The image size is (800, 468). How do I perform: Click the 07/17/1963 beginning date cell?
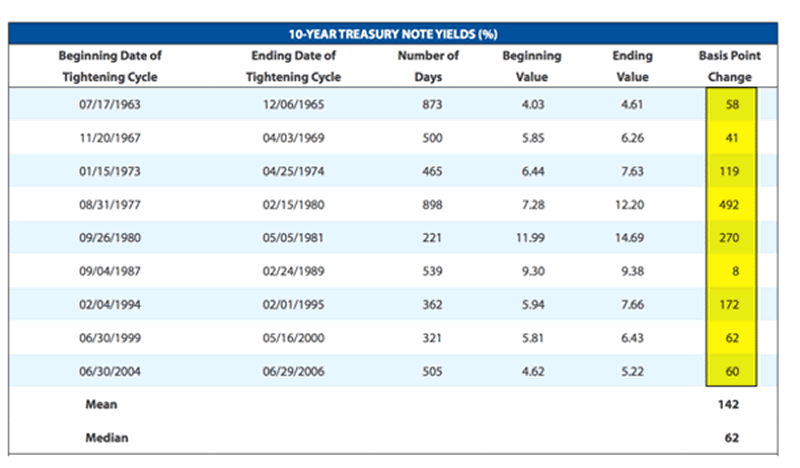pyautogui.click(x=108, y=103)
